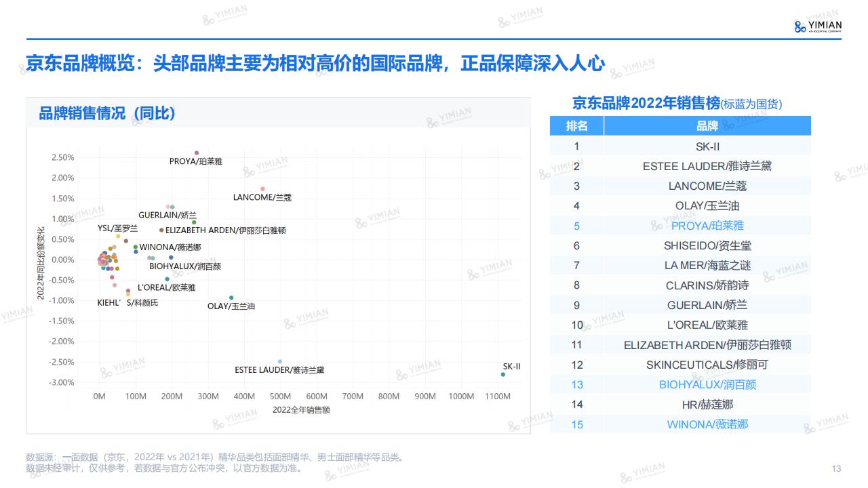Click the LANCOME pink data point
This screenshot has width=868, height=488.
pyautogui.click(x=262, y=188)
